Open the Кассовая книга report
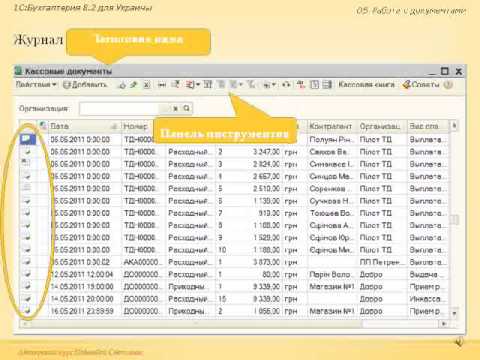480x360 pixels. click(x=366, y=85)
